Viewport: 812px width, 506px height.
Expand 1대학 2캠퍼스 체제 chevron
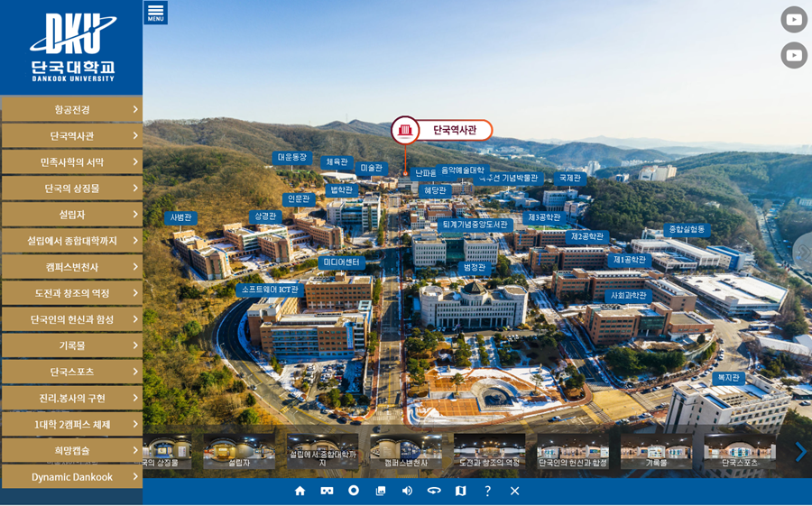[135, 424]
